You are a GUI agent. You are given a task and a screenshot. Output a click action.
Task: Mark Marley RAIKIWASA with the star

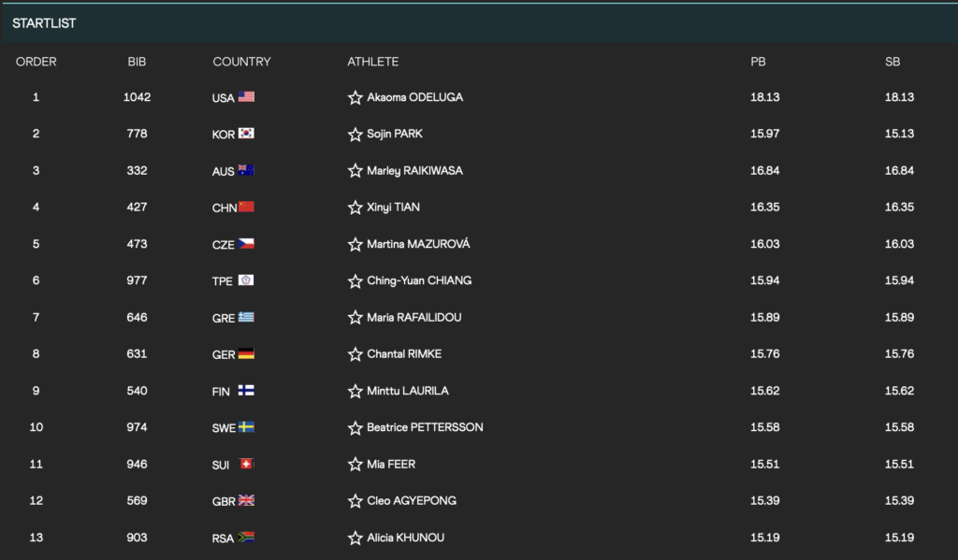(356, 171)
